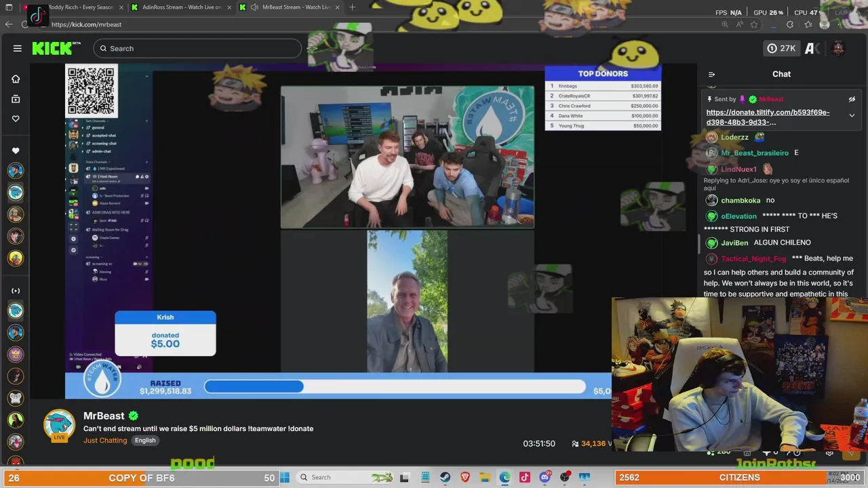Focus the Kick search box
Viewport: 868px width, 488px height.
tap(197, 48)
